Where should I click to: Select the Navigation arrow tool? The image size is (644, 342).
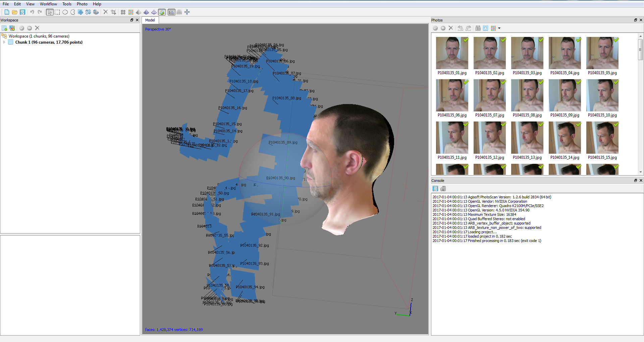click(x=50, y=12)
